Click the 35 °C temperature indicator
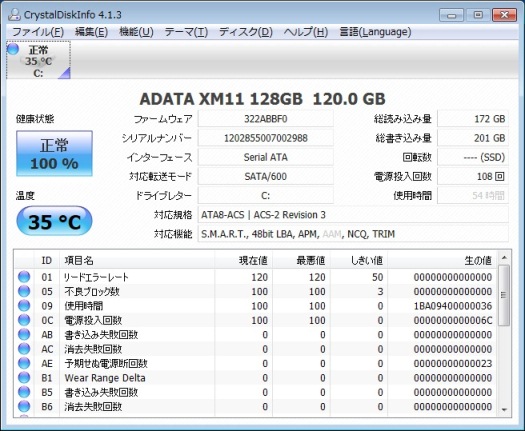Viewport: 525px width, 431px height. click(x=54, y=221)
